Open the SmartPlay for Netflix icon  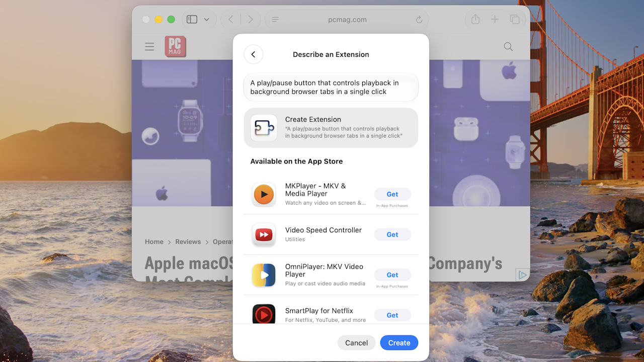click(264, 314)
